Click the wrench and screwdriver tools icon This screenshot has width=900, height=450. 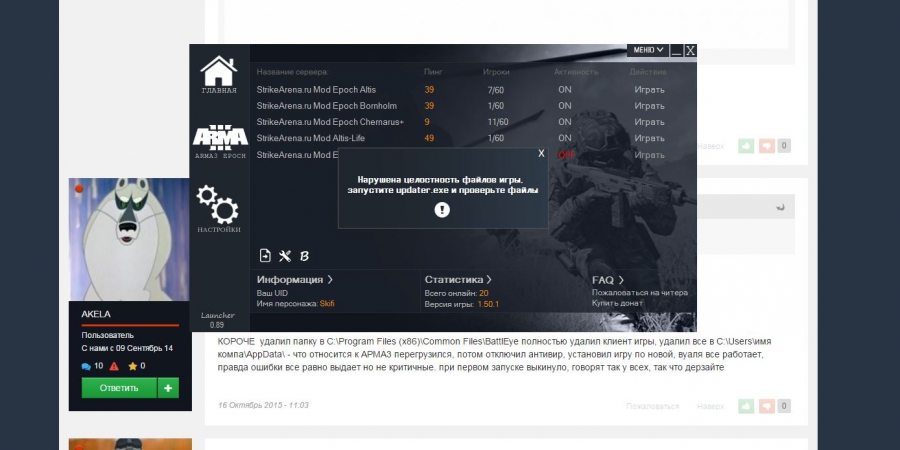click(x=285, y=256)
